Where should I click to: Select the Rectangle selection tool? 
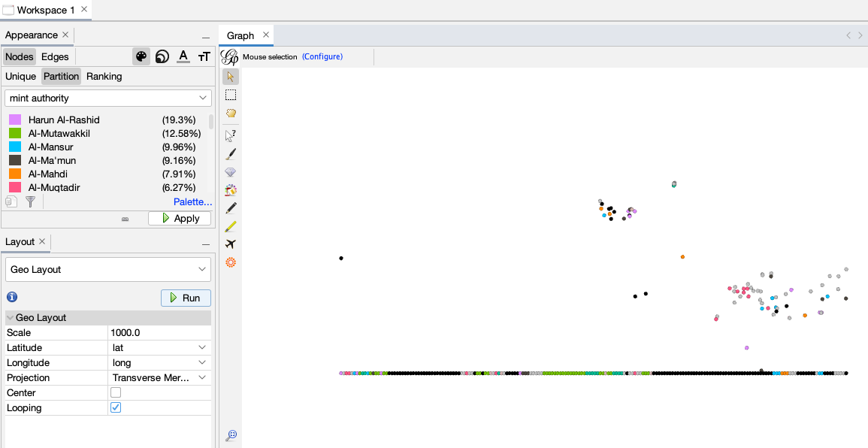tap(231, 95)
